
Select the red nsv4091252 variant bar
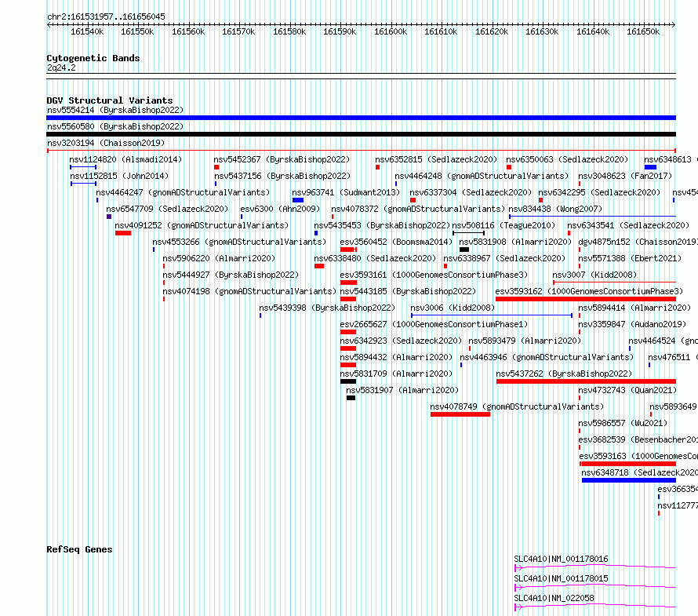(123, 233)
